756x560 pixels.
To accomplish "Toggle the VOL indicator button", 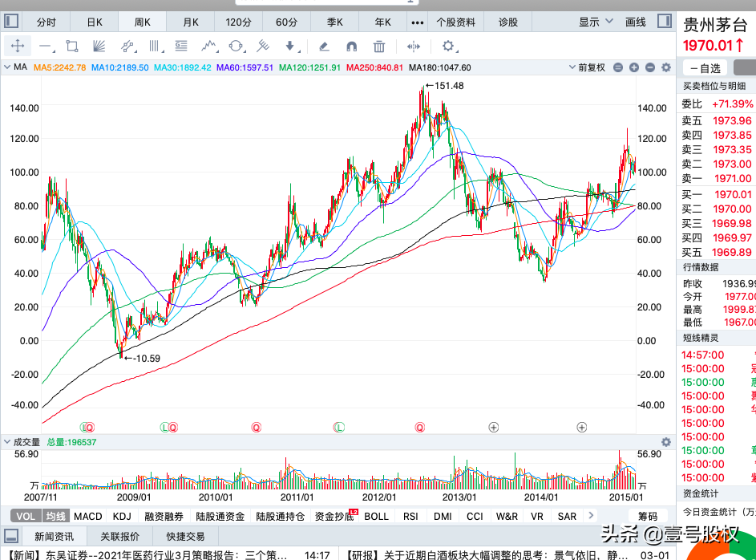I will [x=26, y=517].
